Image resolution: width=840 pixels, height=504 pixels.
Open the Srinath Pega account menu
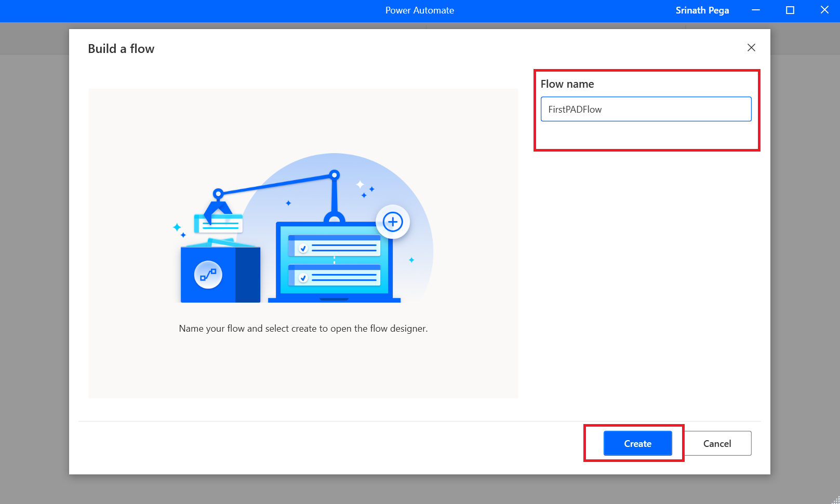tap(702, 10)
